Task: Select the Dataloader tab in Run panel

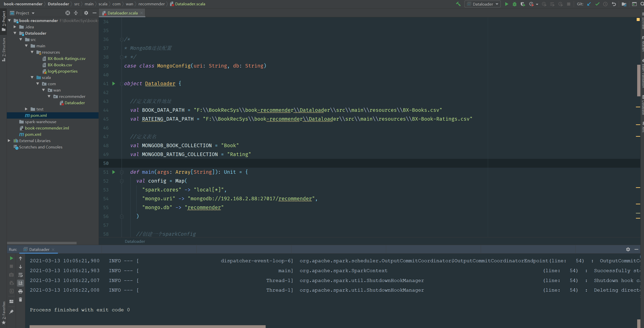Action: click(x=39, y=249)
